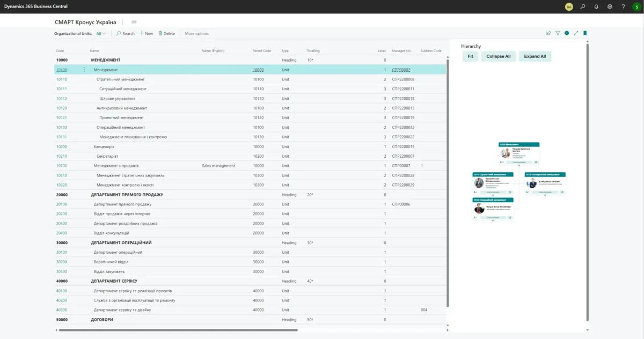Toggle the FactBox information pane icon
644x339 pixels.
click(x=567, y=33)
